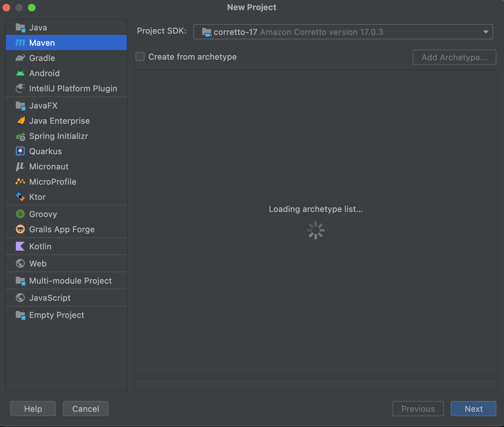Select the Quarkus label
504x427 pixels.
coord(46,151)
